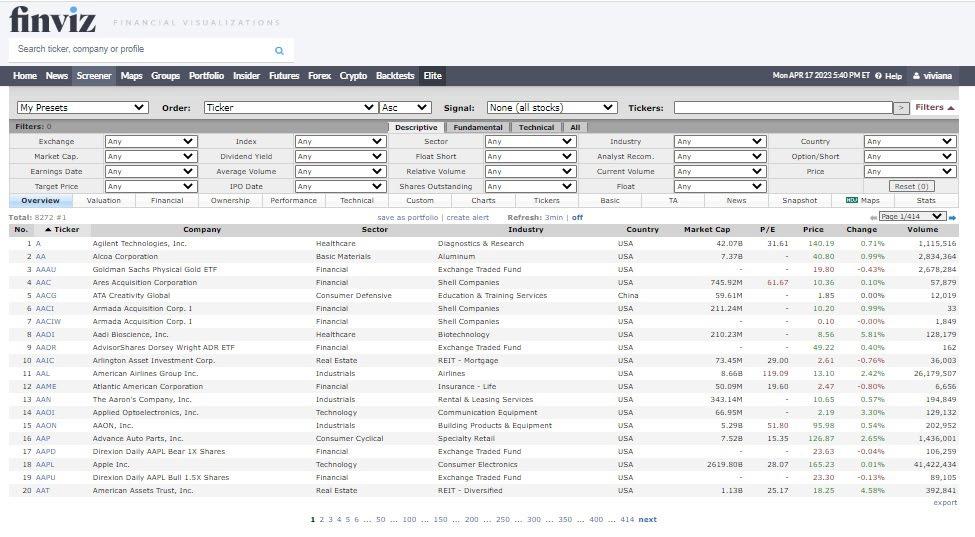Switch to All filter tab
Image resolution: width=975 pixels, height=537 pixels.
(575, 127)
